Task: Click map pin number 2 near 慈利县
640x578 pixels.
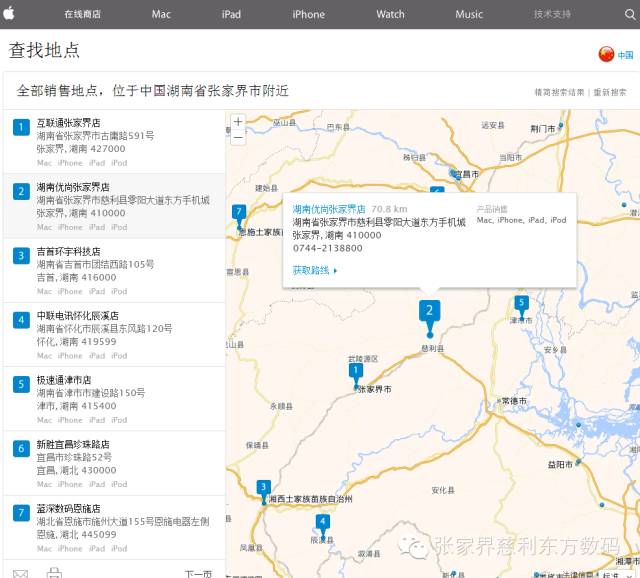Action: tap(429, 318)
